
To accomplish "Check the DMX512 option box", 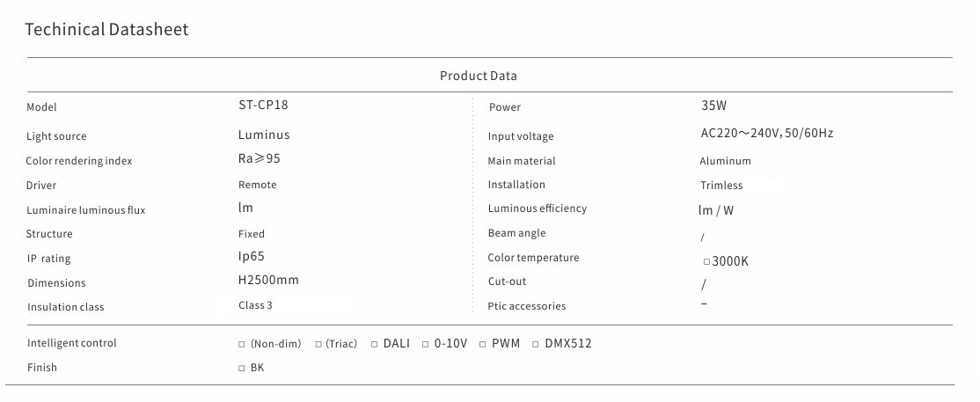I will [x=537, y=344].
